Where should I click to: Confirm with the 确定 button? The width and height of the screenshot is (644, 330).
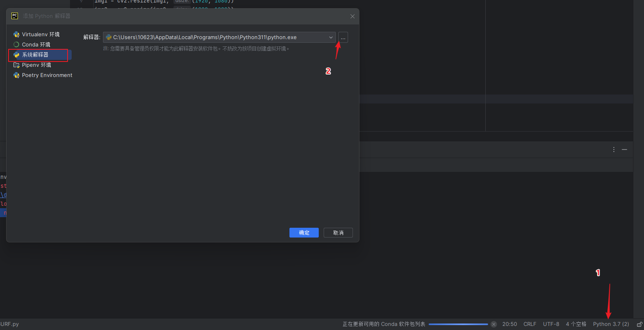(304, 233)
